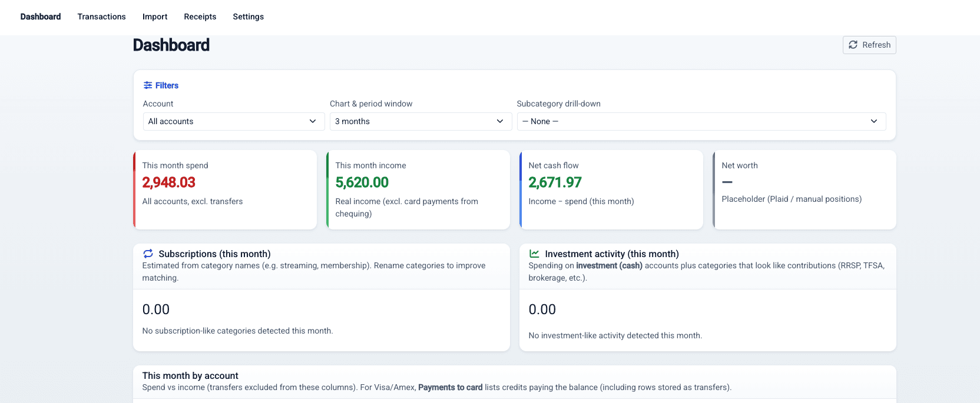Click the Filters heading label
Viewport: 980px width, 403px height.
[167, 85]
